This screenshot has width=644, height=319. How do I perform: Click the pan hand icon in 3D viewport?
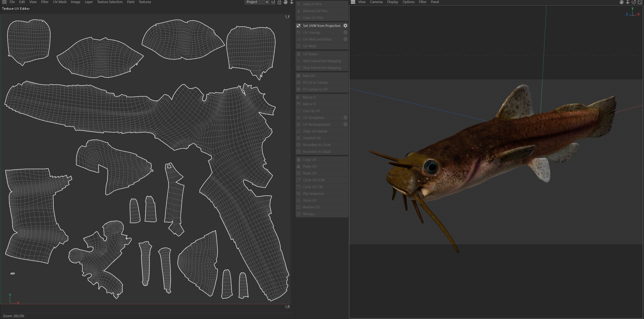point(621,2)
